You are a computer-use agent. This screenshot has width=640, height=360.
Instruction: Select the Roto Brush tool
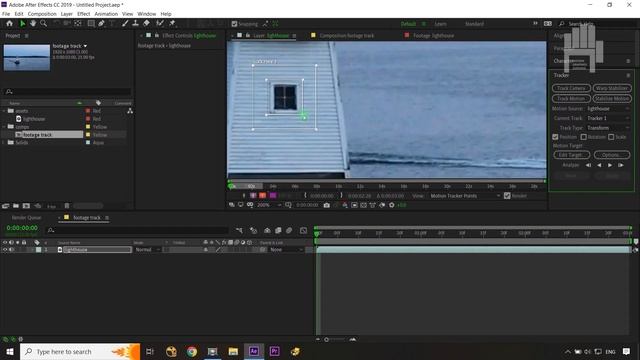click(160, 24)
